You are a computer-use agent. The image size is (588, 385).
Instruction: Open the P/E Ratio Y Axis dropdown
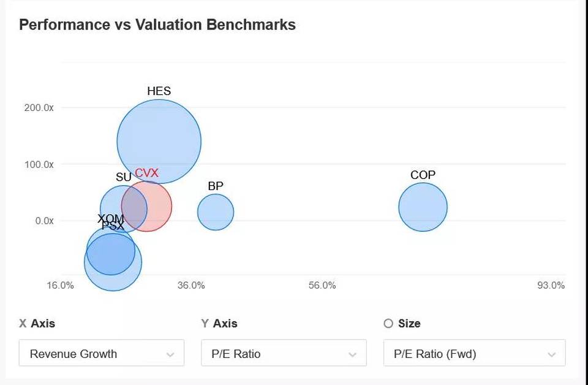[284, 353]
